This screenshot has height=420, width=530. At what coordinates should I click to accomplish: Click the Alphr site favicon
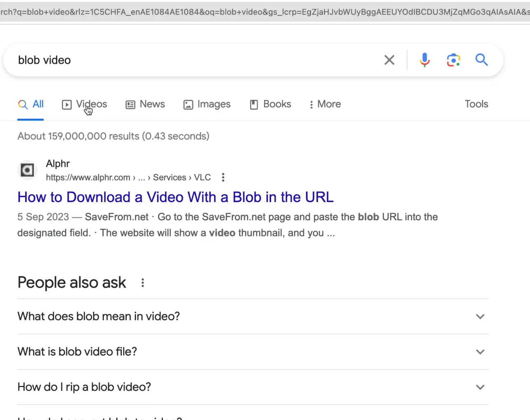point(28,170)
